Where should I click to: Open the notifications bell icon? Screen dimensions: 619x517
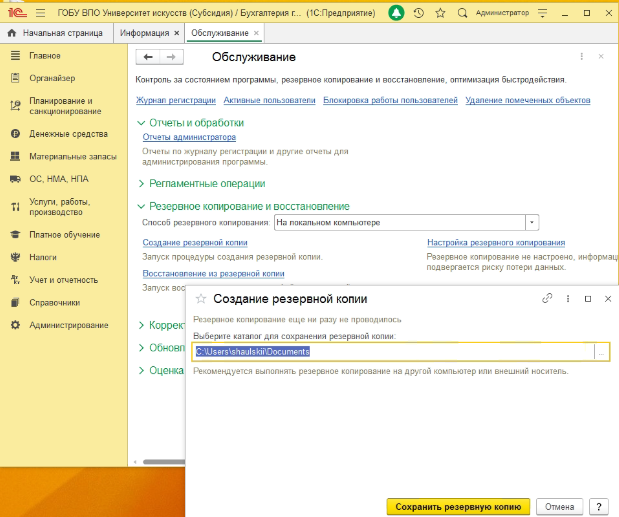(397, 14)
